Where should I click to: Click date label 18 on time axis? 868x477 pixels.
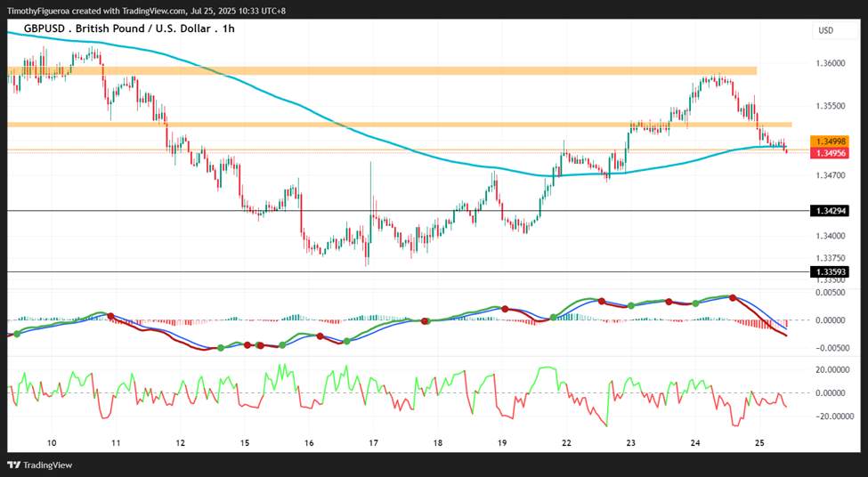point(438,443)
